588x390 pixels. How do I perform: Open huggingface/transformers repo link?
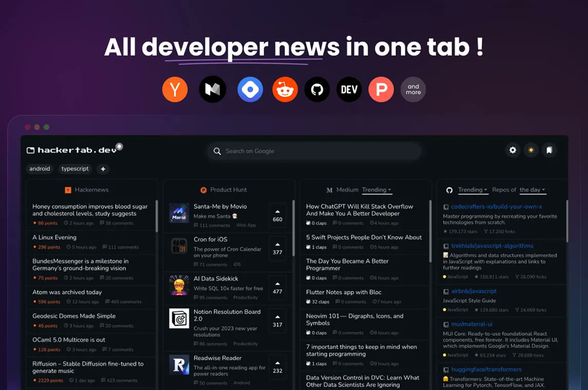pos(486,369)
